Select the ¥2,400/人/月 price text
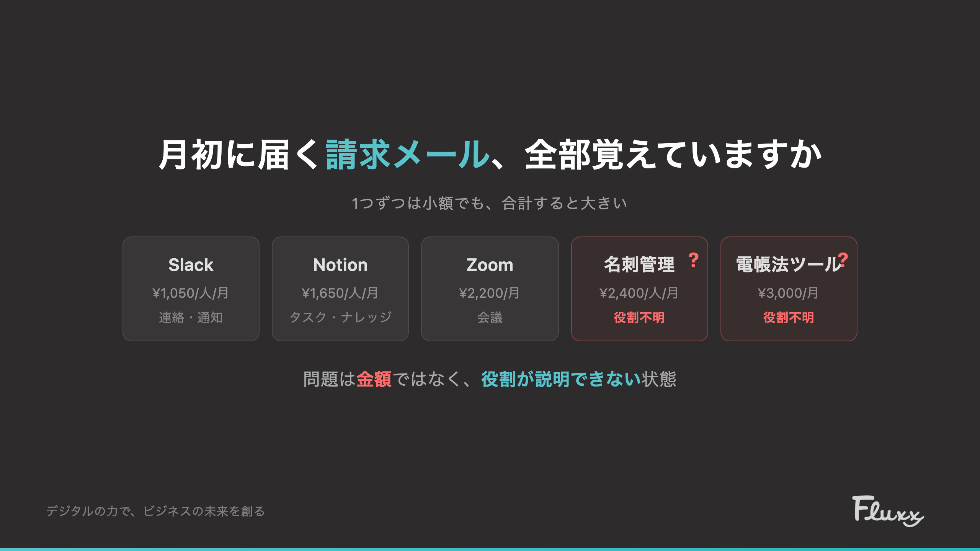This screenshot has height=551, width=980. coord(639,293)
